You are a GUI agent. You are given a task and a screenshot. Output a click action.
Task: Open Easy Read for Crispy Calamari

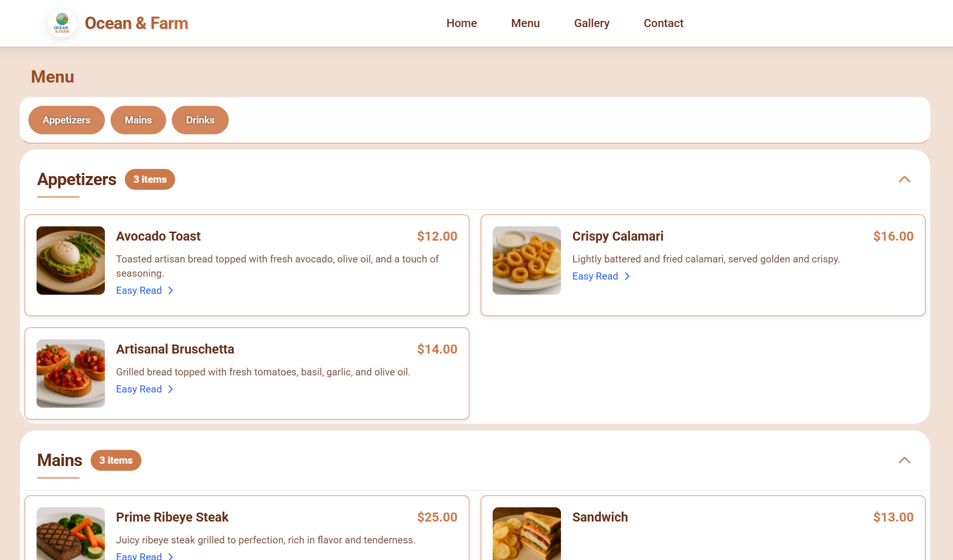[601, 276]
